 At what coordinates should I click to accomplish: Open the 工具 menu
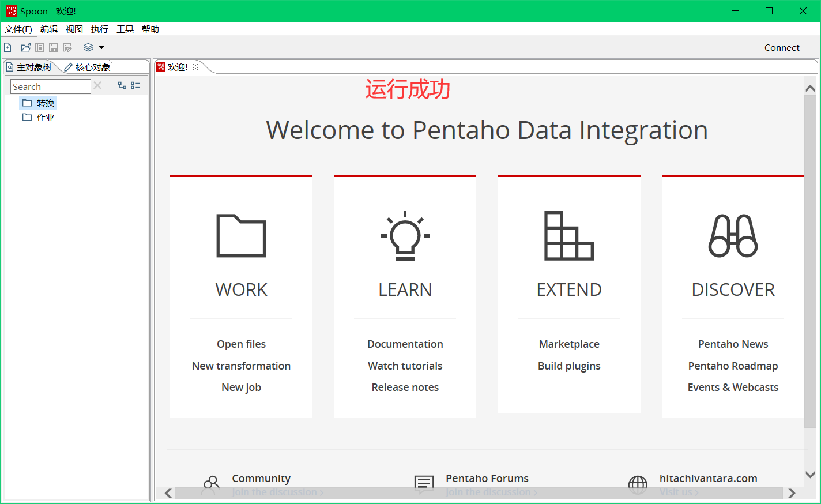125,29
